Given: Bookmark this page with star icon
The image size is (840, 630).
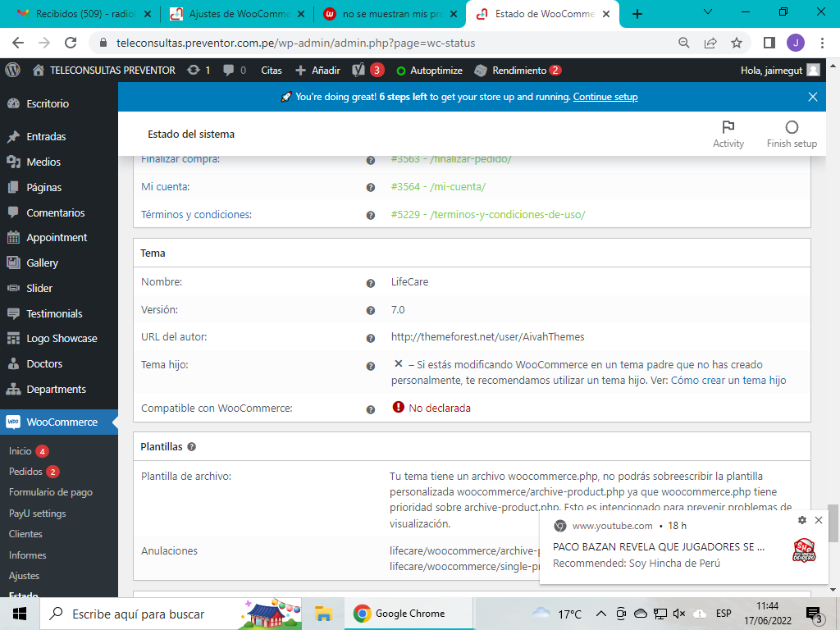Looking at the screenshot, I should 737,43.
